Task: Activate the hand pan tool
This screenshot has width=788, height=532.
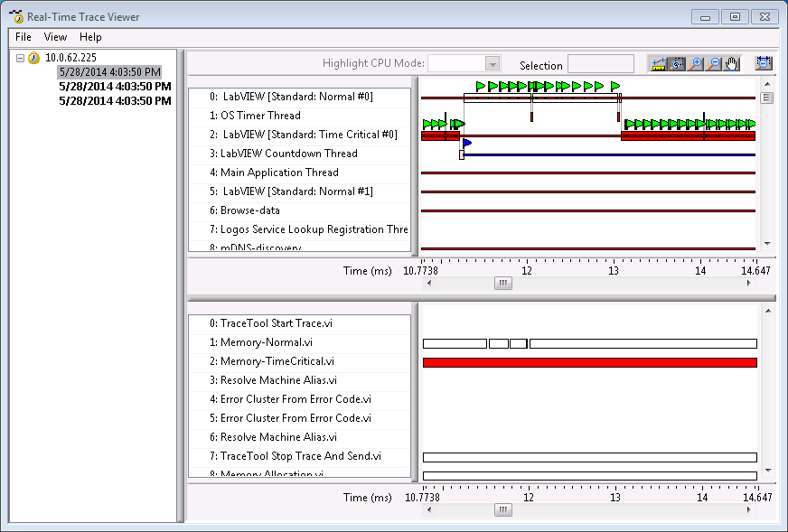Action: [x=731, y=64]
